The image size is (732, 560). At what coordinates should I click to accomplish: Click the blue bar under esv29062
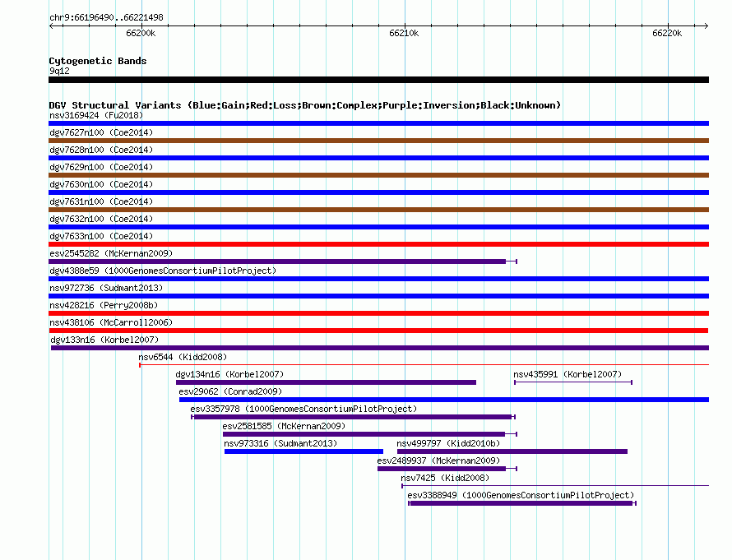[x=444, y=400]
